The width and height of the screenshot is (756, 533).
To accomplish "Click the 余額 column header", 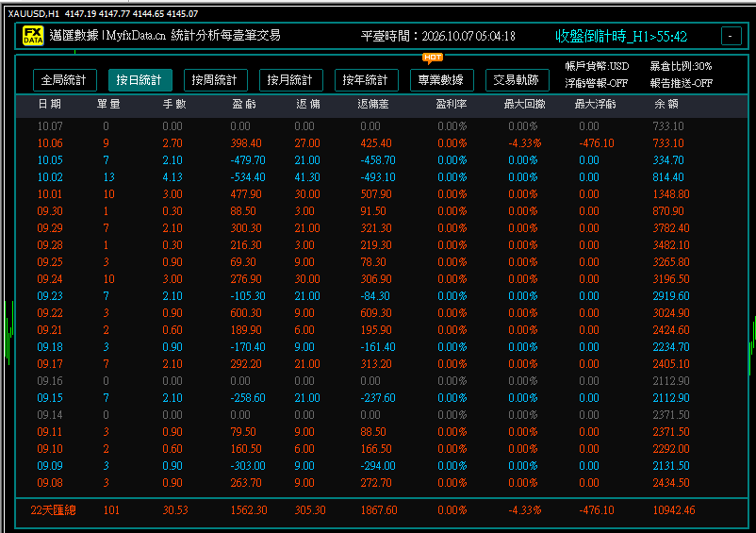I will click(666, 104).
